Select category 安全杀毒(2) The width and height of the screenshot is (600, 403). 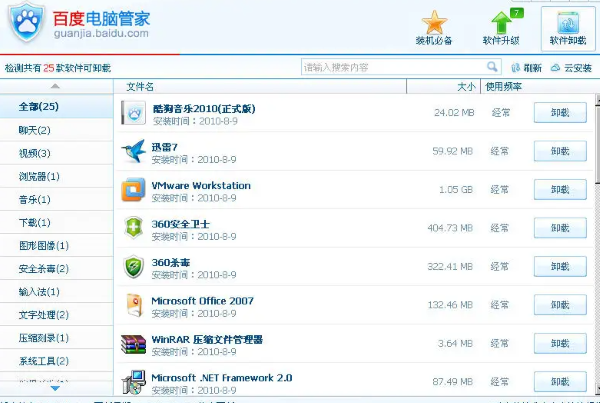pyautogui.click(x=57, y=269)
